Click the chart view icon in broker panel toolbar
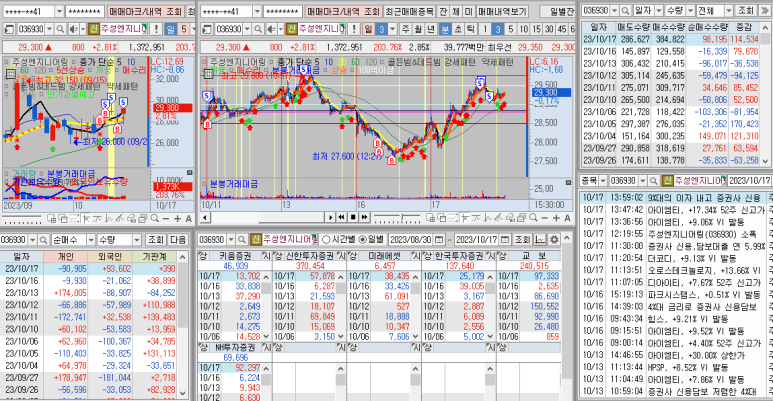This screenshot has width=773, height=401. (x=540, y=240)
